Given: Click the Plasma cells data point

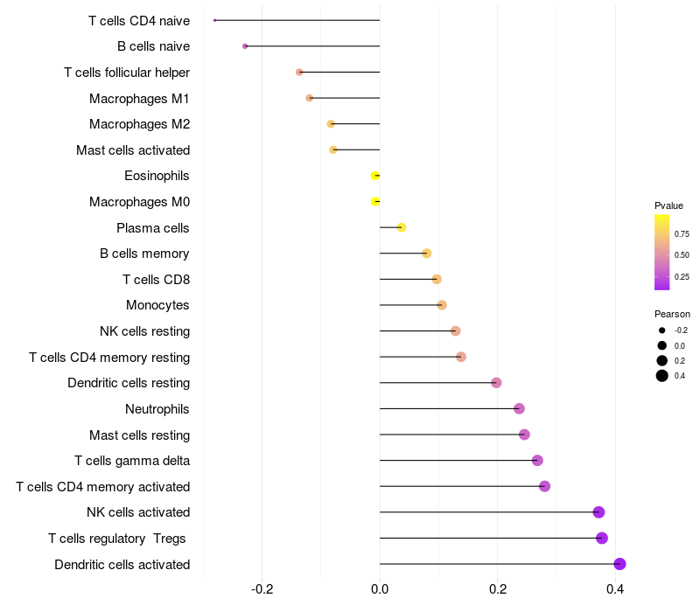Looking at the screenshot, I should pos(402,227).
